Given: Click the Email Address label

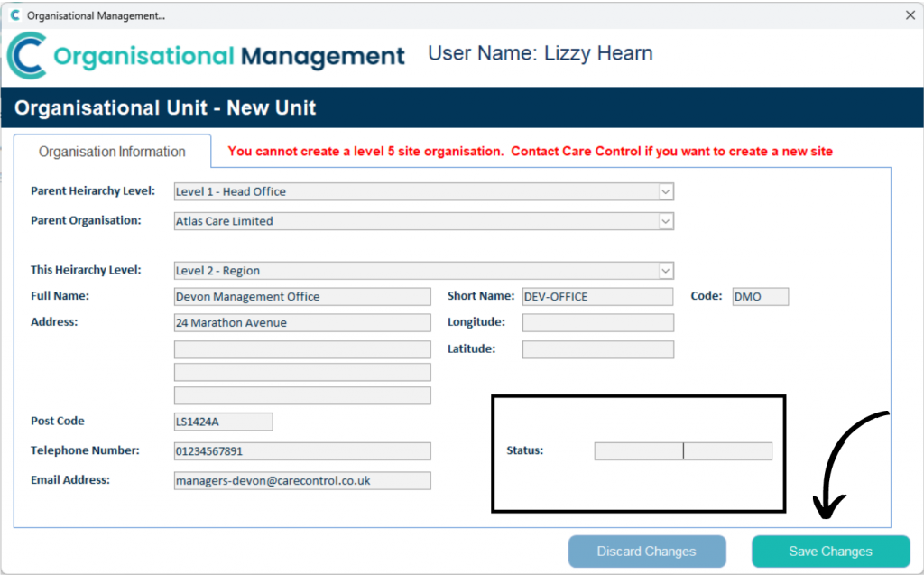Looking at the screenshot, I should coord(70,480).
